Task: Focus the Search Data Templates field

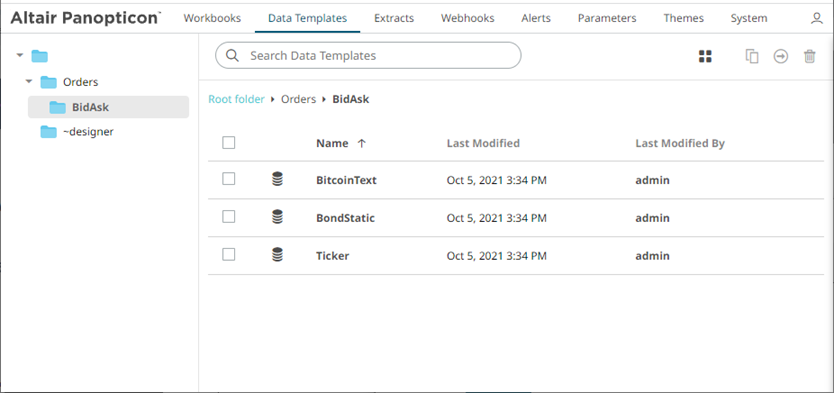Action: click(368, 55)
